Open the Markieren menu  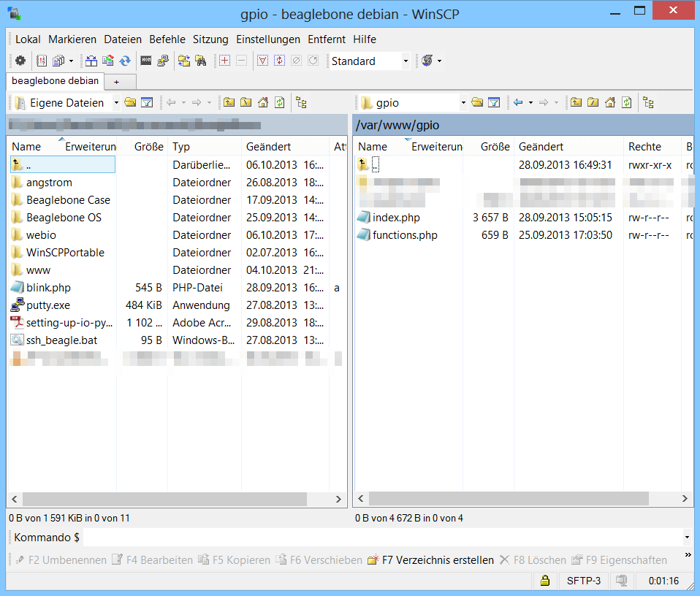(72, 39)
